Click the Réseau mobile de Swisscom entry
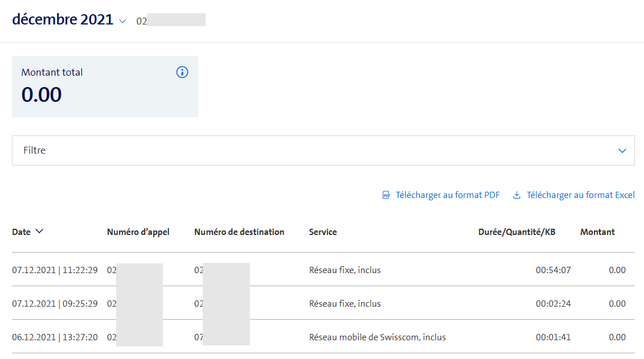644x359 pixels. click(377, 337)
